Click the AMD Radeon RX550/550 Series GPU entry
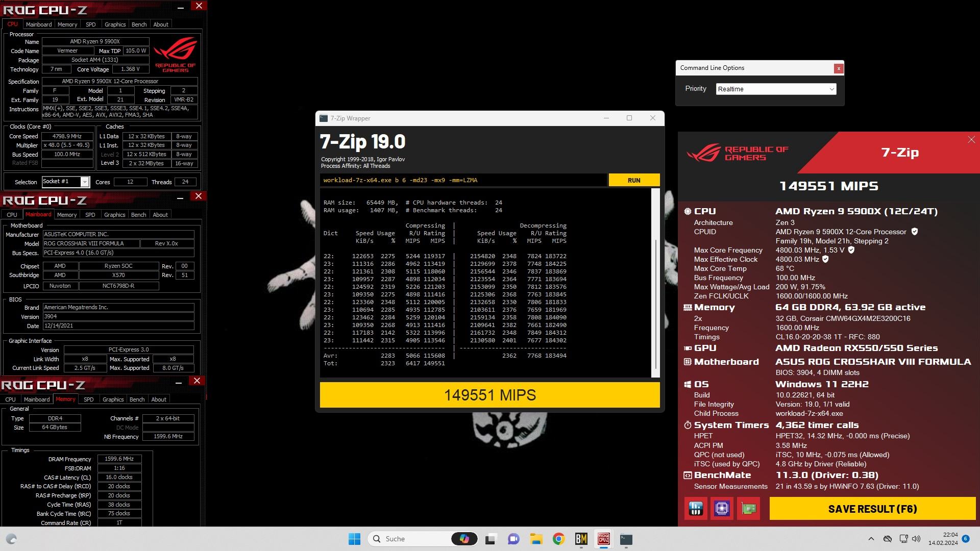The width and height of the screenshot is (980, 551). tap(856, 348)
